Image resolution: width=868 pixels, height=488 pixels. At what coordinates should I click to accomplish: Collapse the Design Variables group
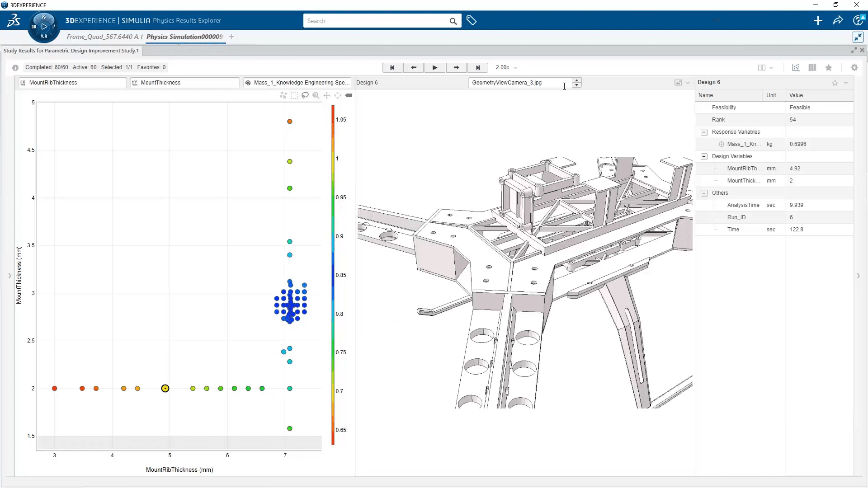[704, 156]
